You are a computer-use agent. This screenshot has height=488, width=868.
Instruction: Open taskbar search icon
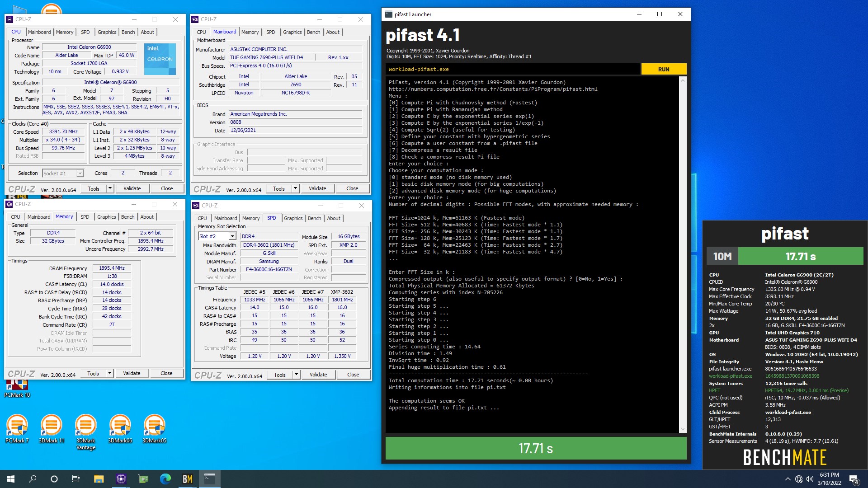(33, 479)
